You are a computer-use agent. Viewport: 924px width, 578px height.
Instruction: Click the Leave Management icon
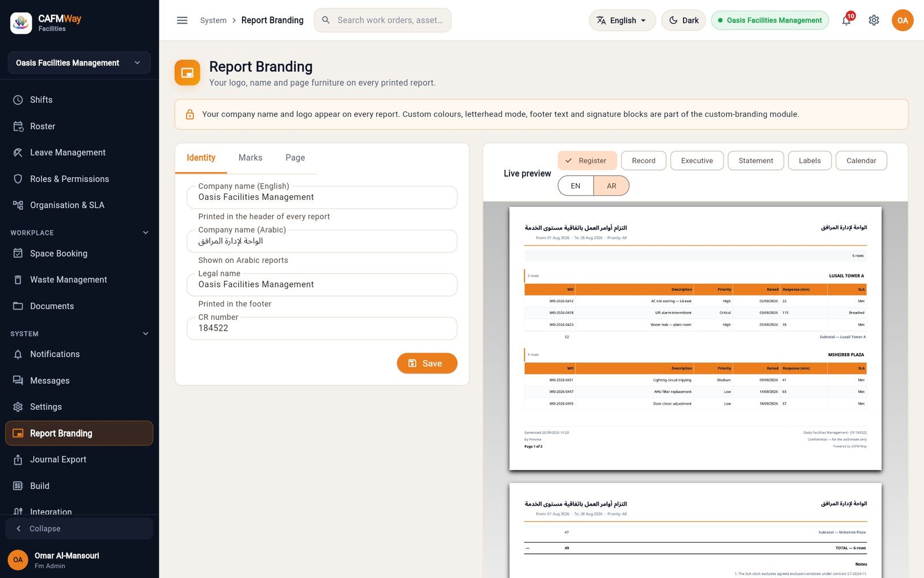point(18,153)
